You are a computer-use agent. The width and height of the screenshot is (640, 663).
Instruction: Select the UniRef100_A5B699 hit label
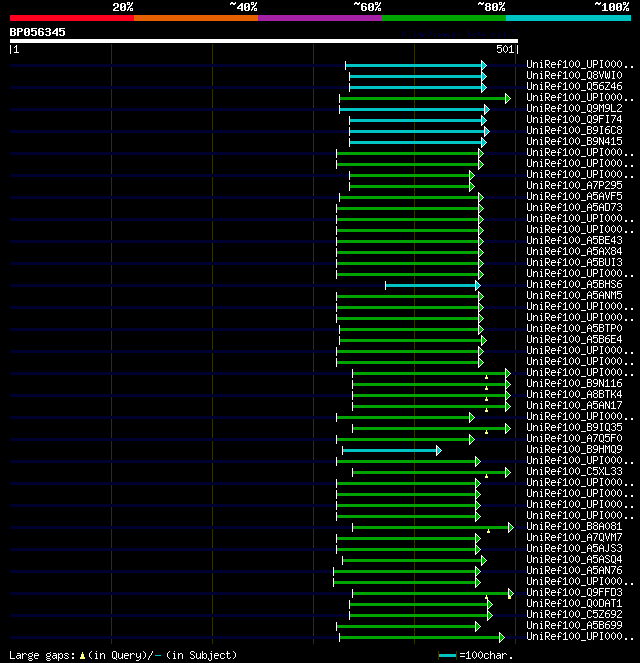[574, 625]
